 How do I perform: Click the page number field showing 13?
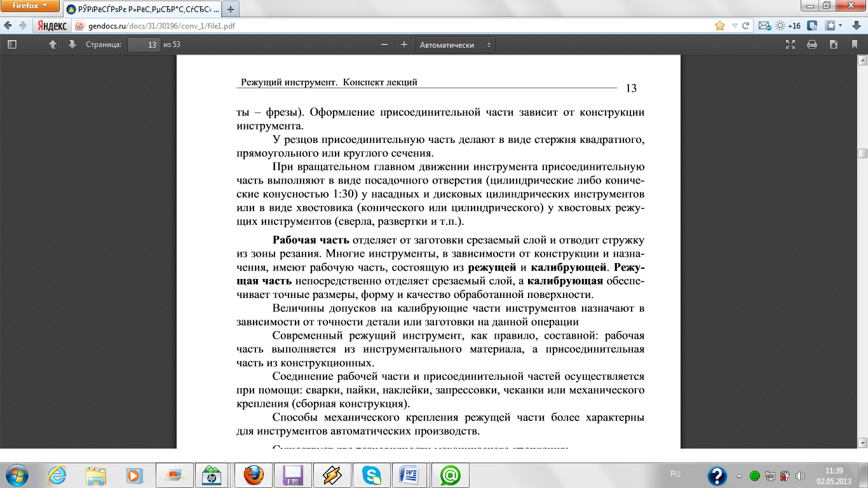click(x=143, y=44)
